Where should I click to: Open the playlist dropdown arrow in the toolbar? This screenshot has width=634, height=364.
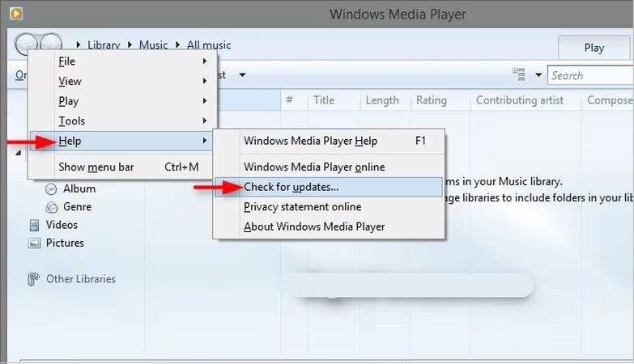[242, 74]
